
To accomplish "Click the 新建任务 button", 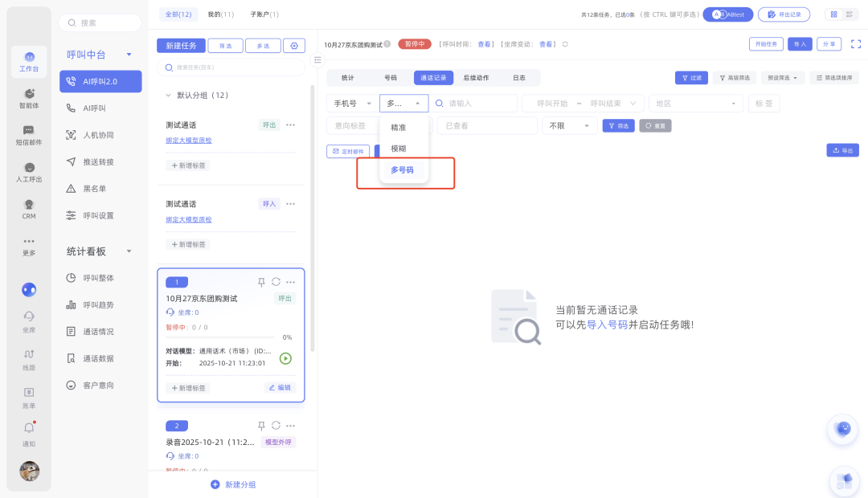I will coord(181,46).
